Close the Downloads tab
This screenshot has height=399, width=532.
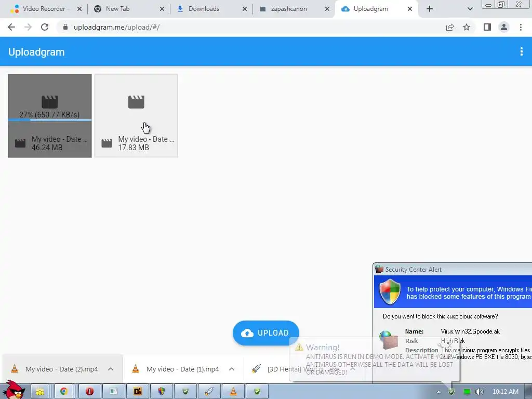point(245,9)
